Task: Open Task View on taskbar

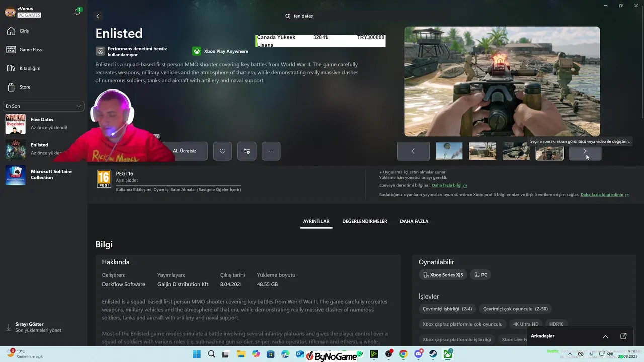Action: click(226, 354)
